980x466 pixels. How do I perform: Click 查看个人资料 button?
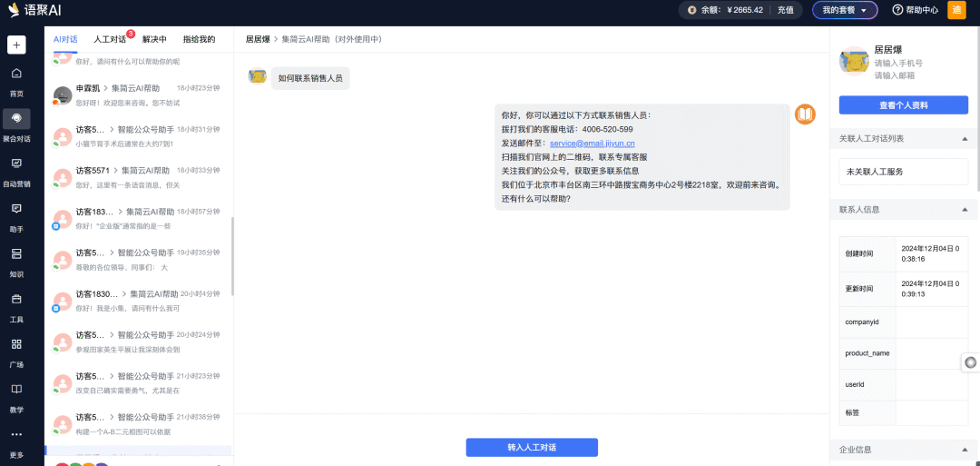pos(903,105)
